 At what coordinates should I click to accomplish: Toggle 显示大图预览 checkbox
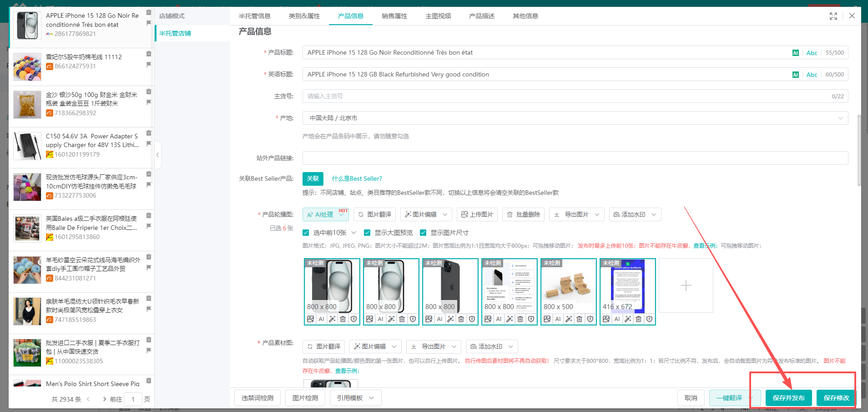367,233
